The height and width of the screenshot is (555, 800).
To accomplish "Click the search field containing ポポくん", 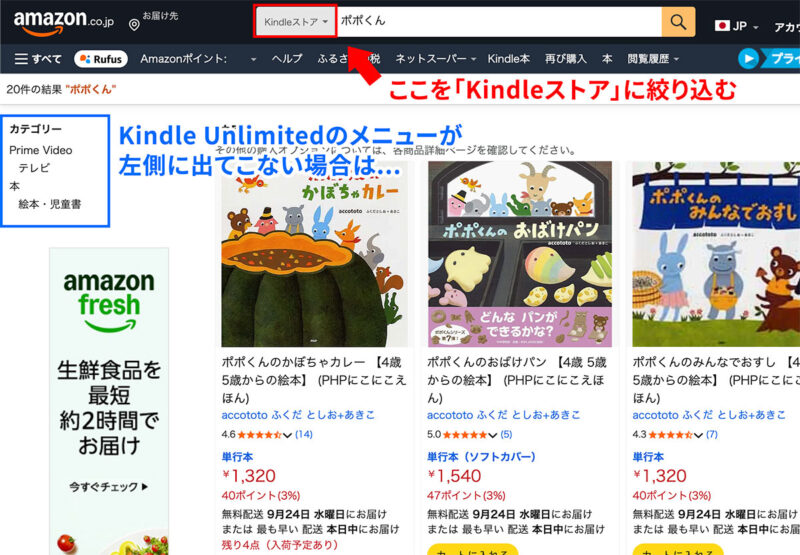I will tap(499, 21).
